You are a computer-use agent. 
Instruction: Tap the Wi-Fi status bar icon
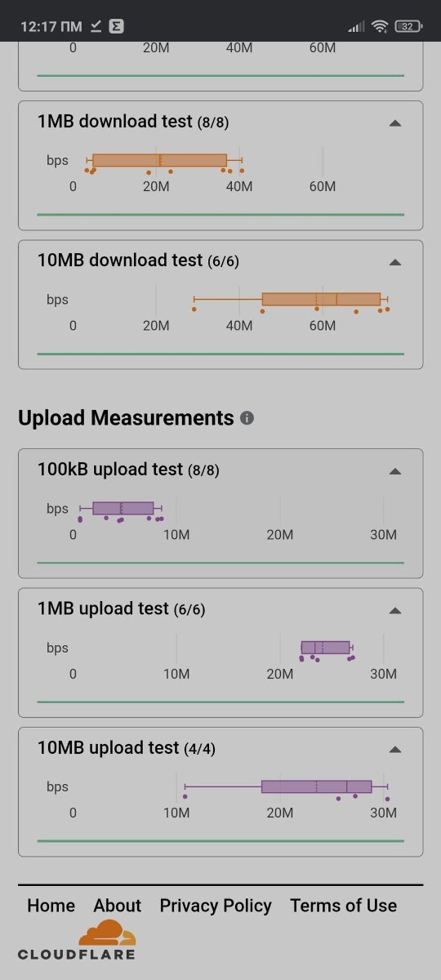click(x=379, y=26)
